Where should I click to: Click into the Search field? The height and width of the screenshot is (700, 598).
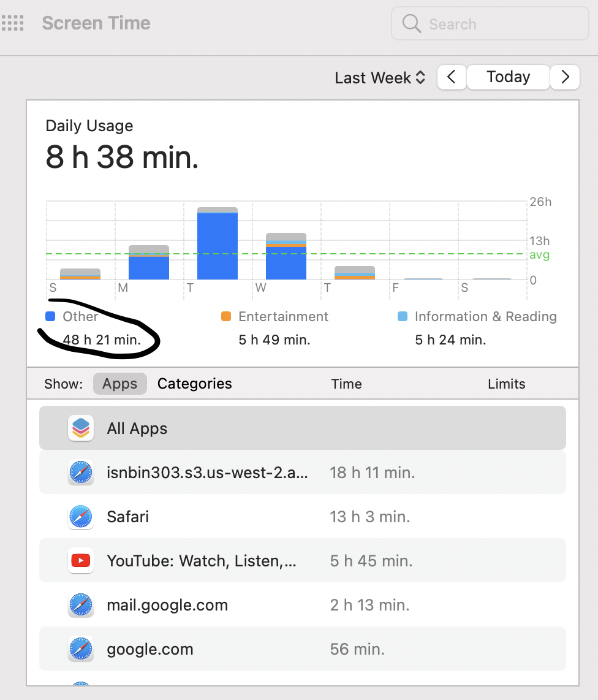click(490, 24)
